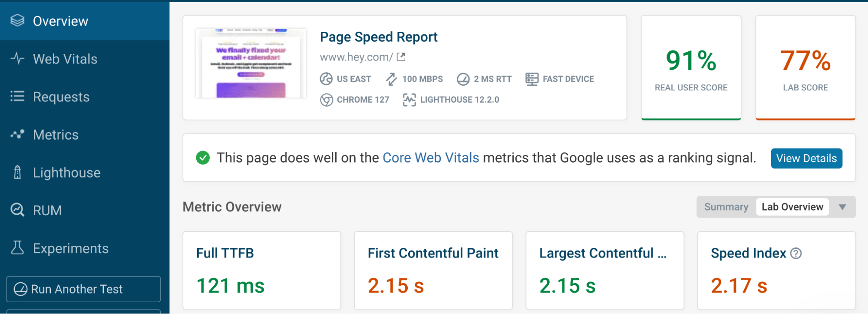
Task: Click the View Details button
Action: (x=806, y=158)
